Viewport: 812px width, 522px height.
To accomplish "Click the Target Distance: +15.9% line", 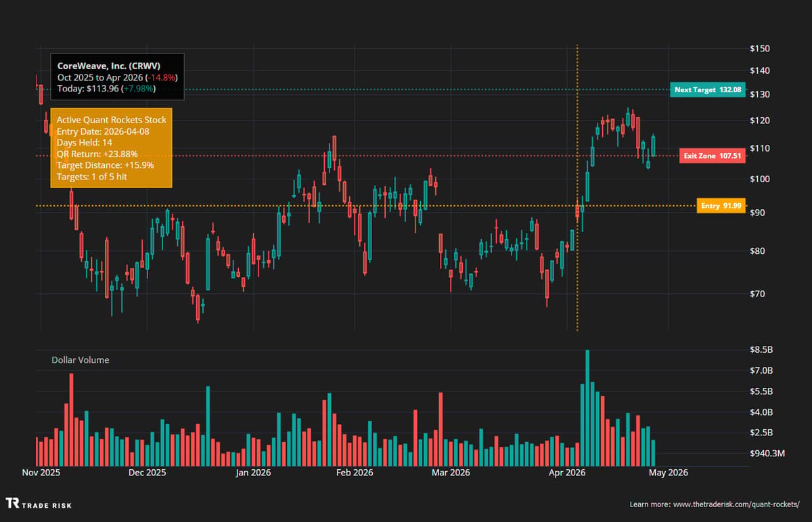I will (x=105, y=165).
